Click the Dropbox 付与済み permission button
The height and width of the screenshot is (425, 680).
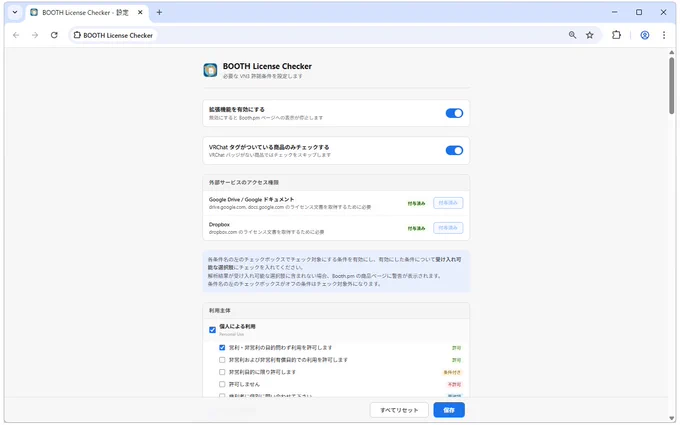click(448, 228)
